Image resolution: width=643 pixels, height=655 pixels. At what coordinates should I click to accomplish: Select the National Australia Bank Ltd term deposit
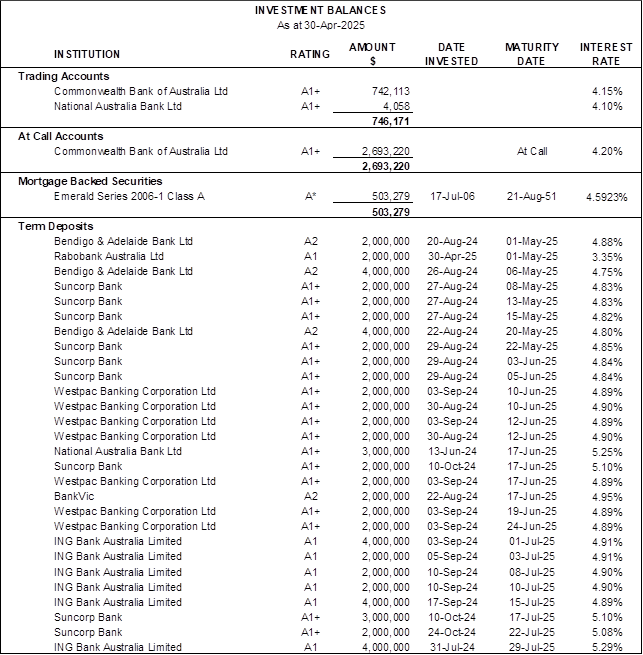[118, 452]
